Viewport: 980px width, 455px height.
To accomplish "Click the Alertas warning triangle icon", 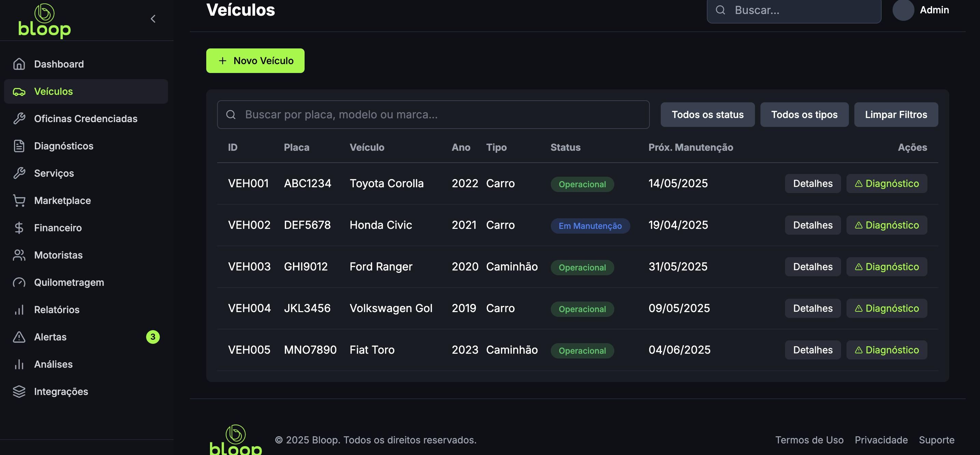I will coord(19,337).
